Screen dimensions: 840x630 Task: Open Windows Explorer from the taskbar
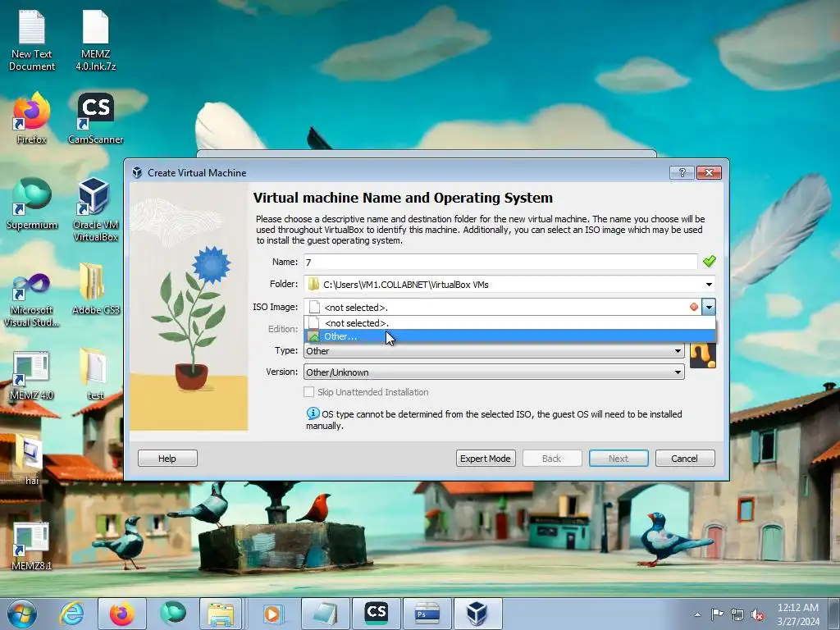tap(221, 614)
